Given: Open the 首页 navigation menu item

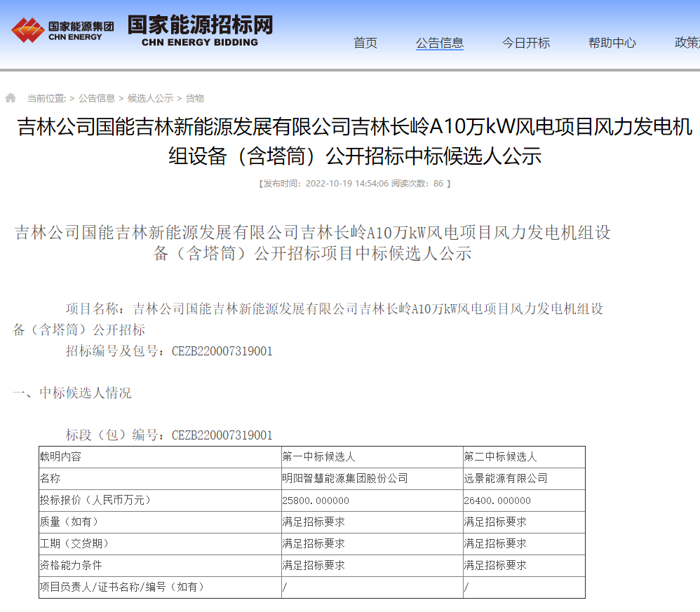Looking at the screenshot, I should (x=365, y=43).
